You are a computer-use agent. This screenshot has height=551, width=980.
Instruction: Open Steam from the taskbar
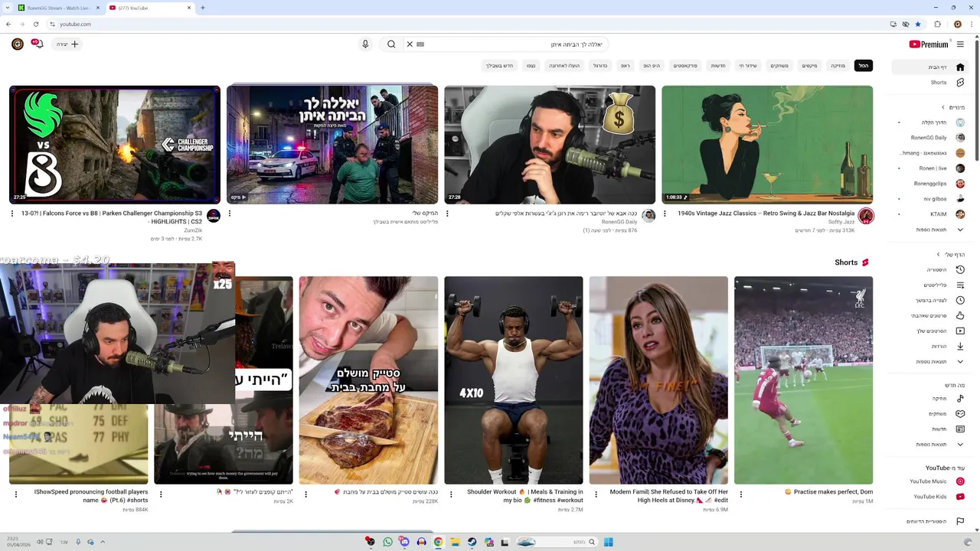472,542
